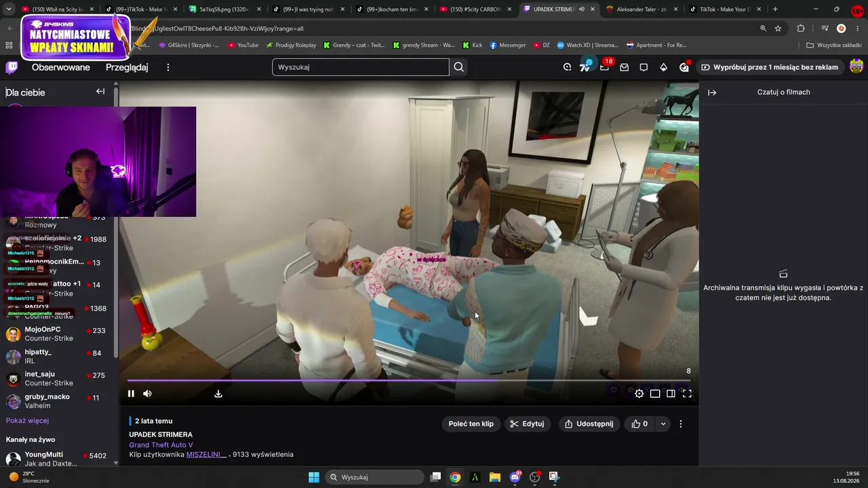Open Discord from the taskbar
Screen dimensions: 868x488
pos(515,477)
